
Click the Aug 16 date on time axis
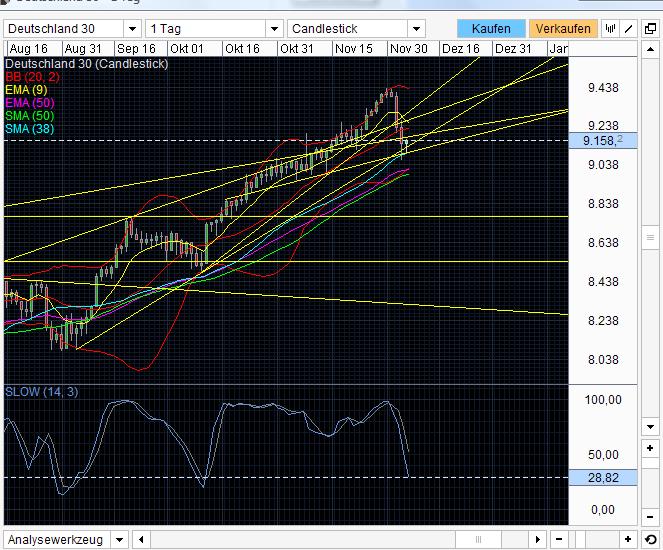tap(28, 49)
